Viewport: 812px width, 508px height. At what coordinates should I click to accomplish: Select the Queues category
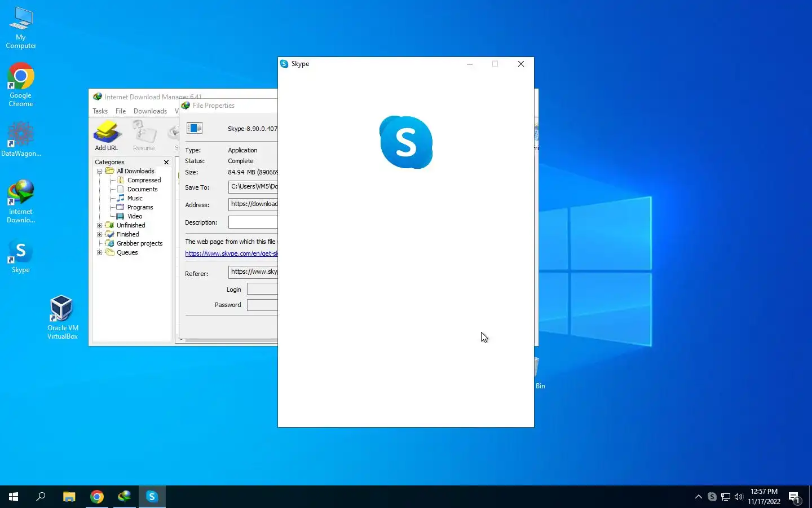pyautogui.click(x=127, y=252)
